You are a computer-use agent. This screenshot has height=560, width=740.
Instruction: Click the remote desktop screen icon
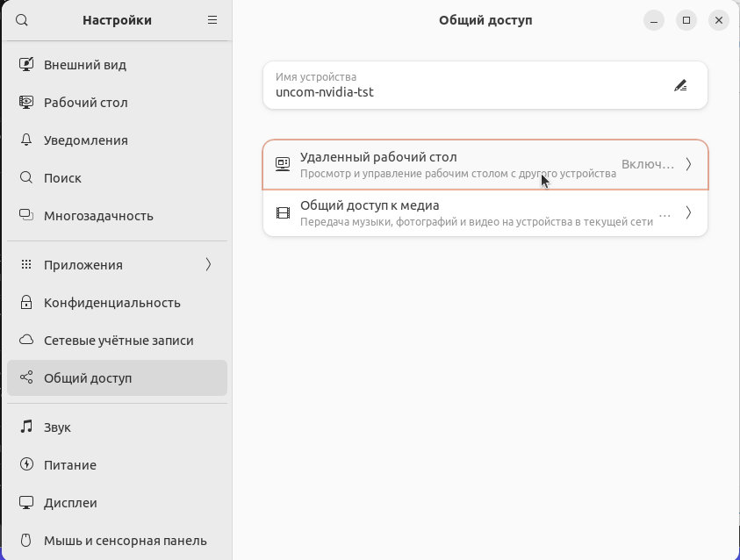pos(283,164)
